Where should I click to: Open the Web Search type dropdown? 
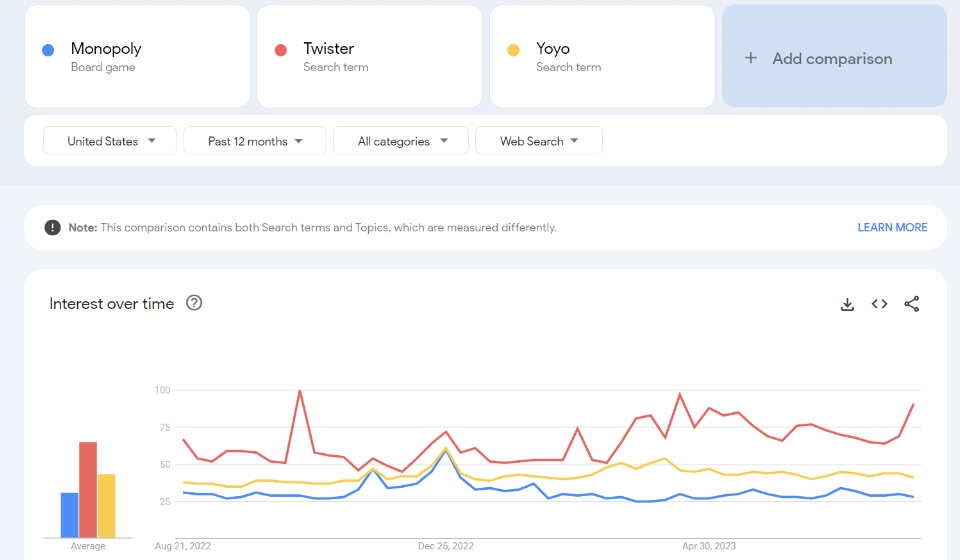point(539,141)
